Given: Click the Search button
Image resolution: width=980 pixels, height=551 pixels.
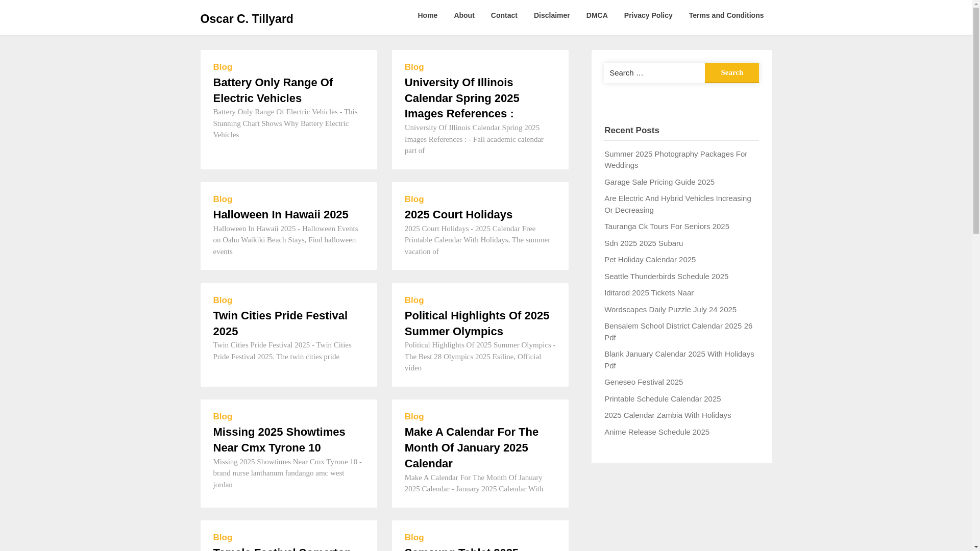Looking at the screenshot, I should (x=732, y=73).
